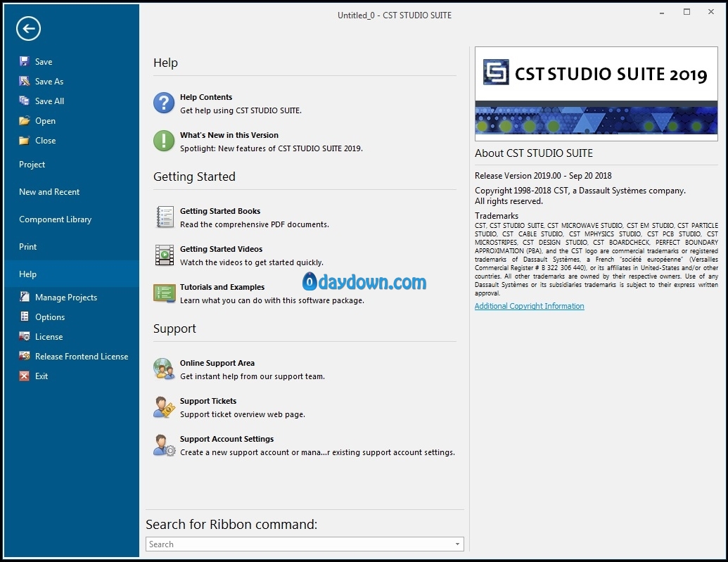Launch Getting Started Videos title

222,249
